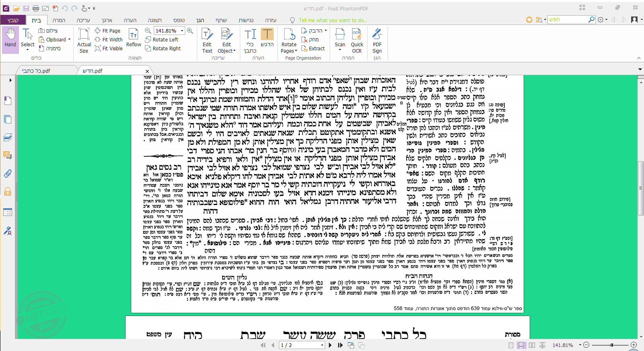This screenshot has width=644, height=351.
Task: Select facing pages view mode
Action: click(x=532, y=345)
